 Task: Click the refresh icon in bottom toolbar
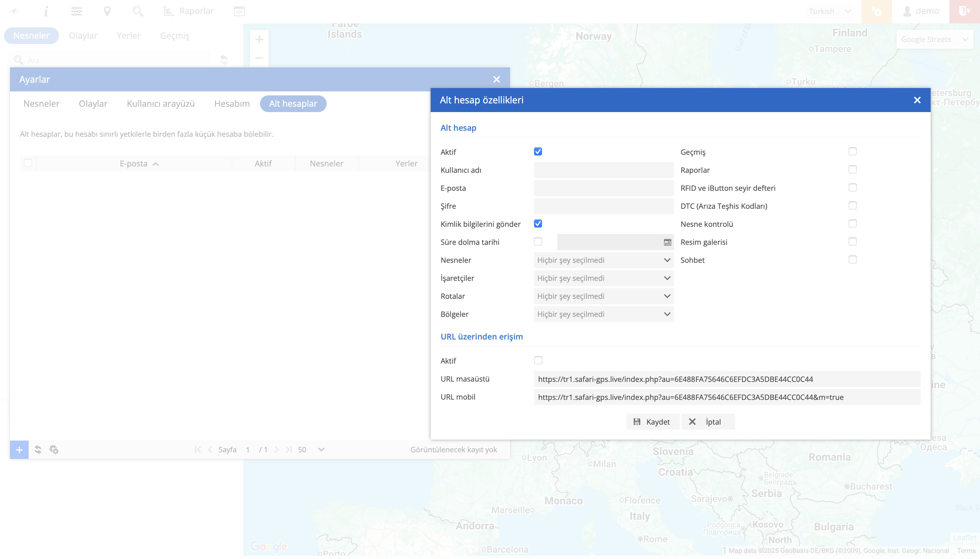[x=38, y=450]
